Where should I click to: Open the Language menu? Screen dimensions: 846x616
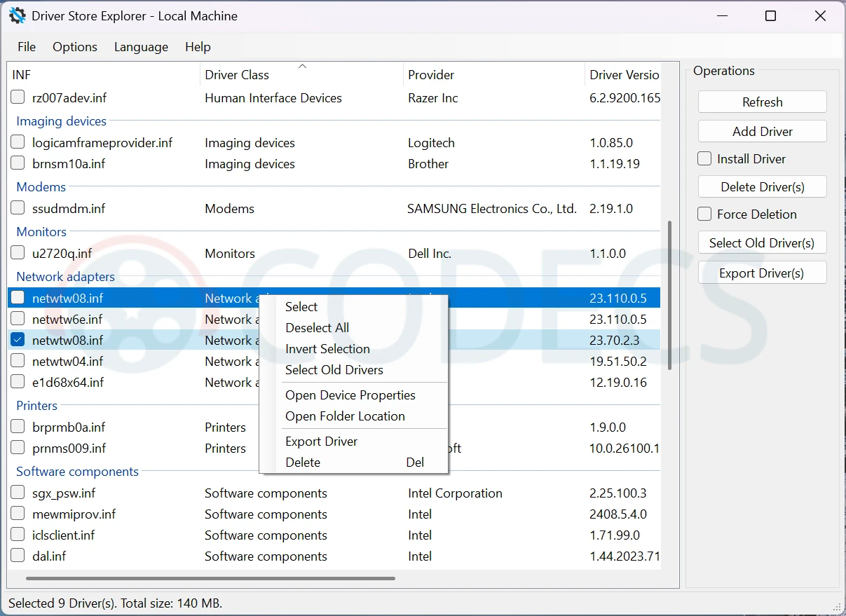(141, 47)
